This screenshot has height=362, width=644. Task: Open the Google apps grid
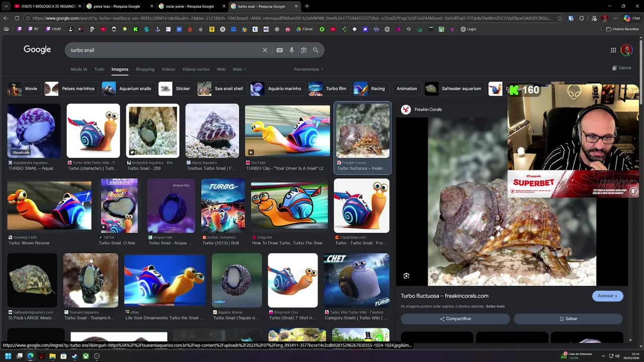(x=613, y=50)
